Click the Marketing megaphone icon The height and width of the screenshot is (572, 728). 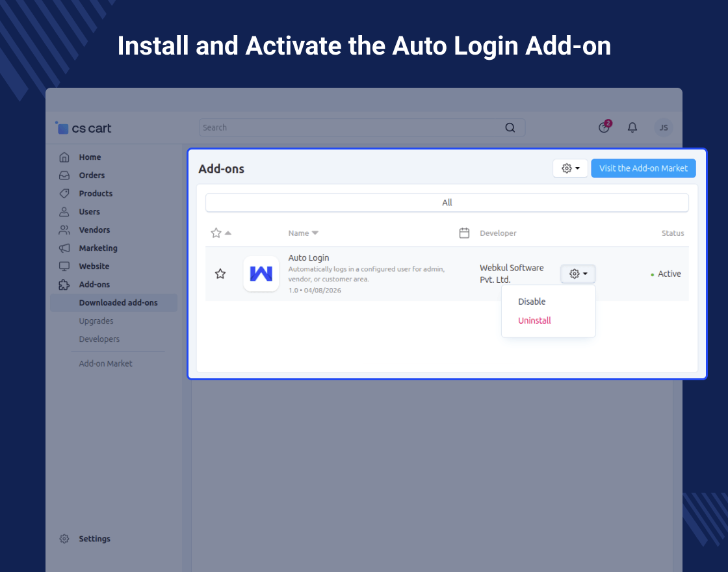click(x=64, y=248)
